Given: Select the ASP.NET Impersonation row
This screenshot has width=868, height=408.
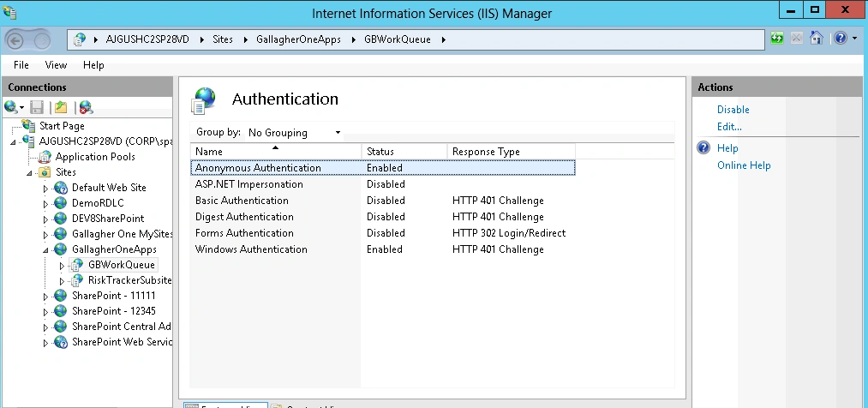Looking at the screenshot, I should point(382,184).
